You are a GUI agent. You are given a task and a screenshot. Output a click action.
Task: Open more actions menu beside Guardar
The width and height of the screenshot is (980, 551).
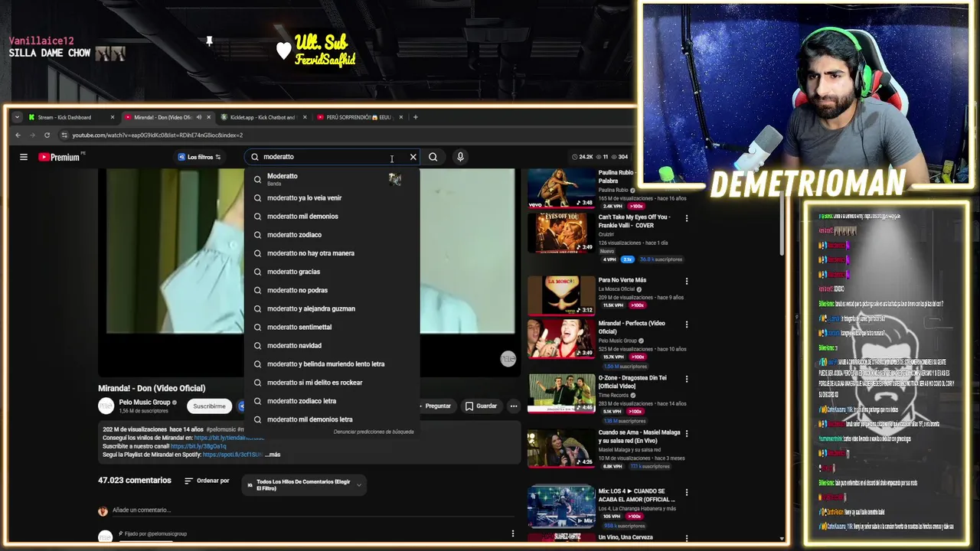pos(514,406)
